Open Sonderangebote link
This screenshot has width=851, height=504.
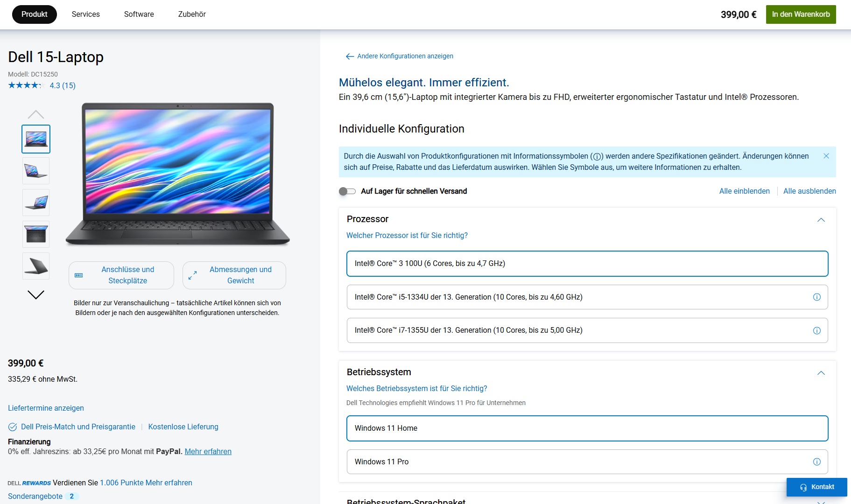click(x=35, y=497)
